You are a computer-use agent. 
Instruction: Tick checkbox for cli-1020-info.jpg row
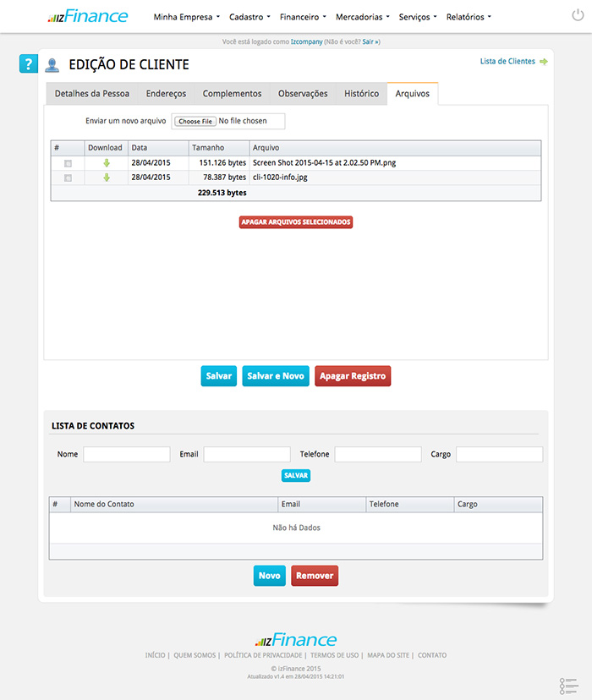pyautogui.click(x=68, y=178)
